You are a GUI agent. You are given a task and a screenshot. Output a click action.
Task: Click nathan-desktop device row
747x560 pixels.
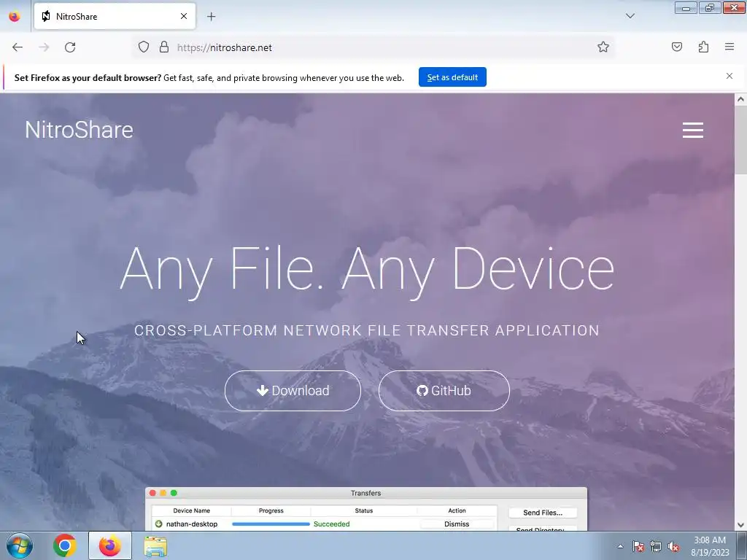click(325, 524)
